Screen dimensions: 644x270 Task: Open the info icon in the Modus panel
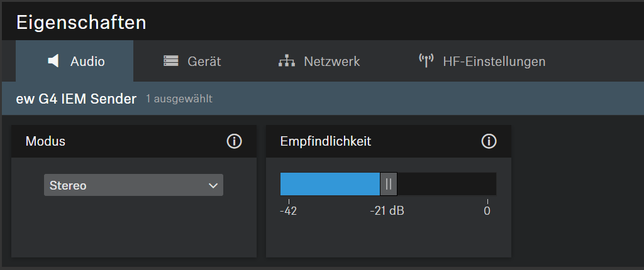coord(234,141)
